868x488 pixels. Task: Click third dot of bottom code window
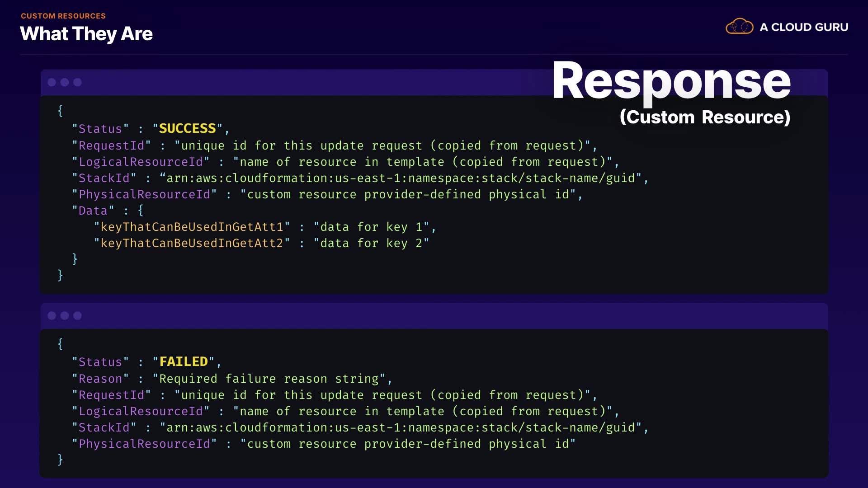pyautogui.click(x=77, y=315)
